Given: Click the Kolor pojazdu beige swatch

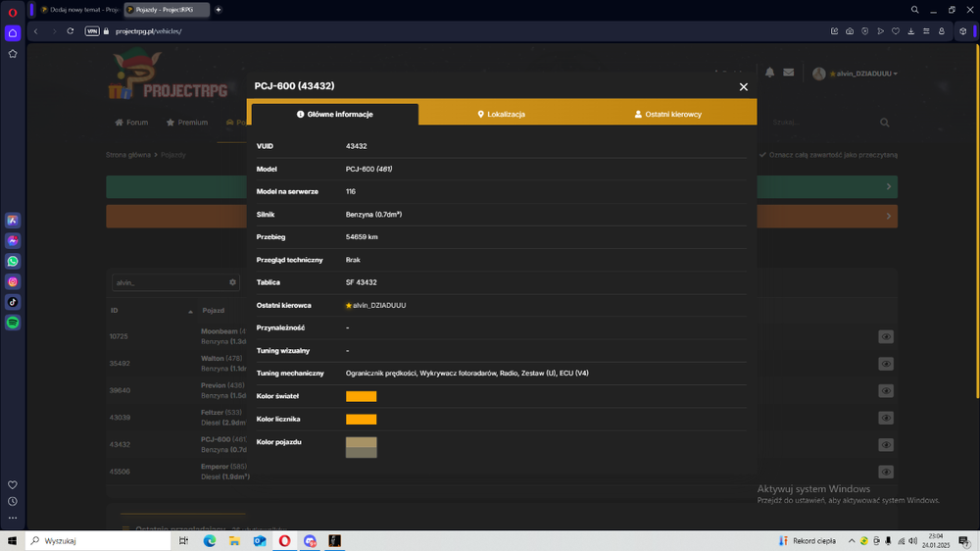Looking at the screenshot, I should tap(362, 447).
